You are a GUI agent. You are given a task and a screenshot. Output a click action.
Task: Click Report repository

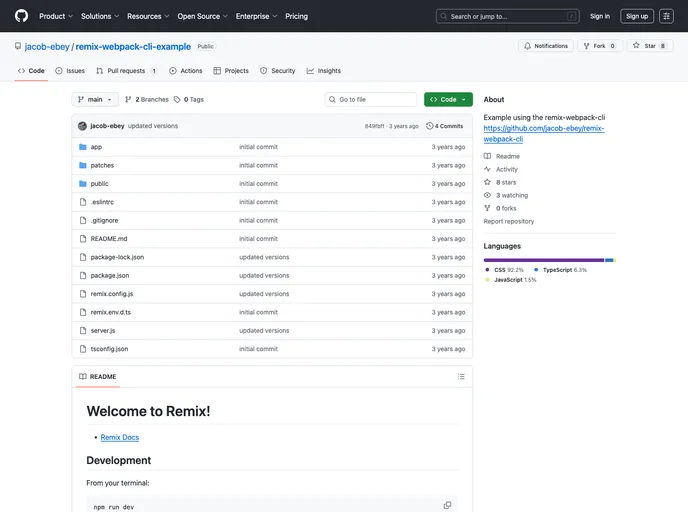509,221
